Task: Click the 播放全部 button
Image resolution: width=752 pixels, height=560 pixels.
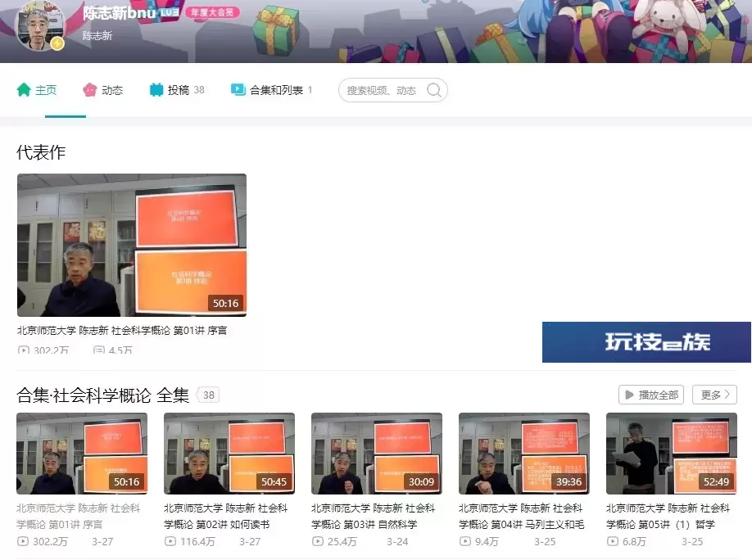Action: 650,395
